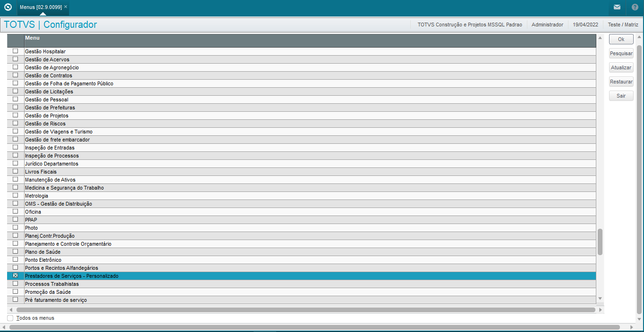Open the help question mark icon

coord(635,7)
